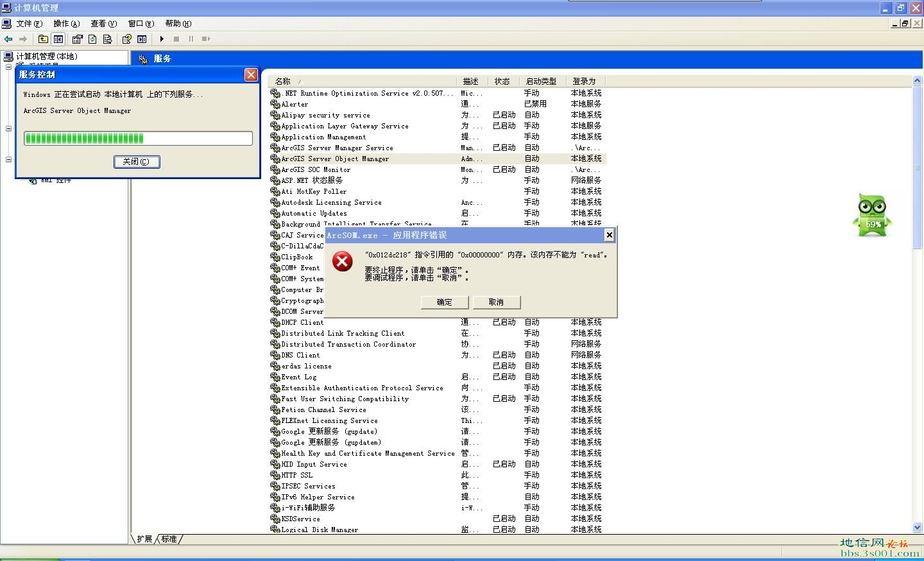The height and width of the screenshot is (561, 924).
Task: Select the FLEXnet Licensing Service row
Action: (438, 420)
